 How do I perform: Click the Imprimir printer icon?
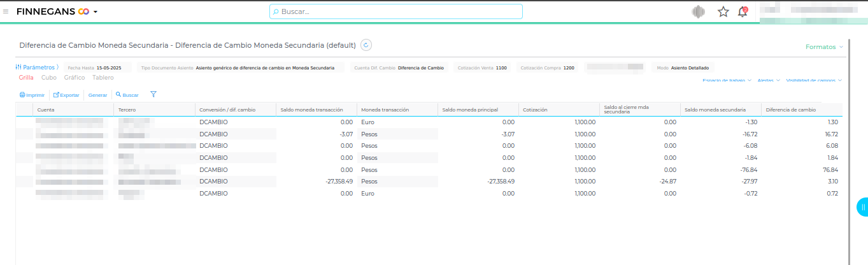click(x=22, y=95)
